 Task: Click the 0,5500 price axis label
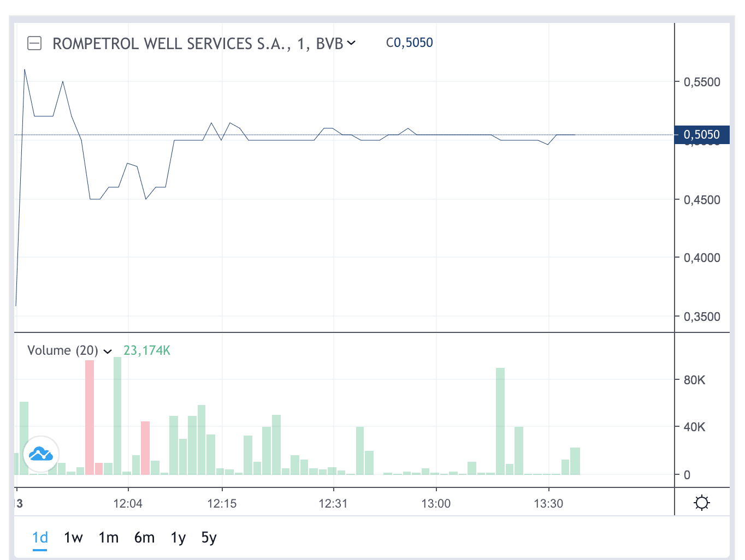[702, 82]
